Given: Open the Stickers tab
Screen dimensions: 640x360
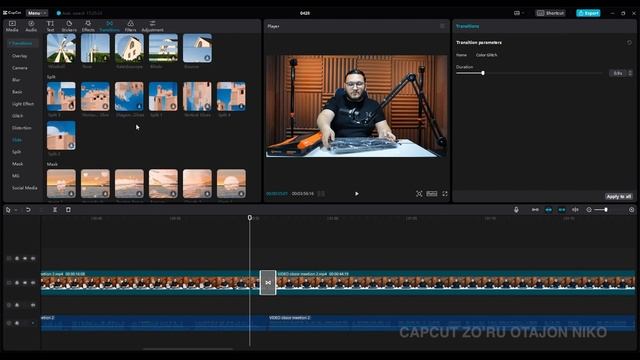Looking at the screenshot, I should (69, 26).
